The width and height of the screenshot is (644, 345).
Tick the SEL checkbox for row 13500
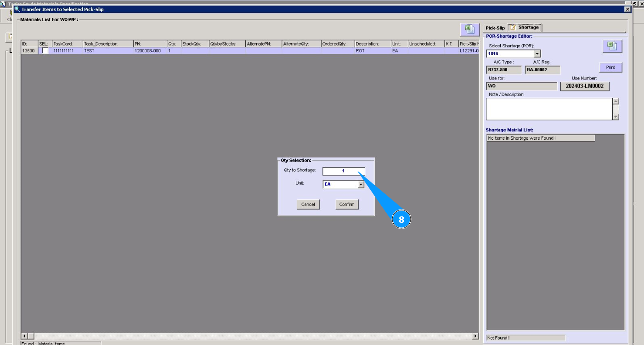click(x=45, y=51)
